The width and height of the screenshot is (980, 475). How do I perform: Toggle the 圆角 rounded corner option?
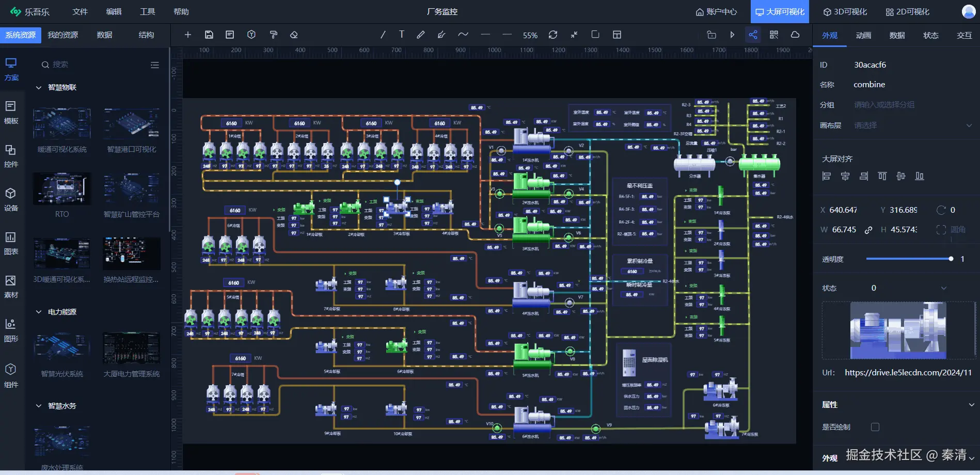941,230
